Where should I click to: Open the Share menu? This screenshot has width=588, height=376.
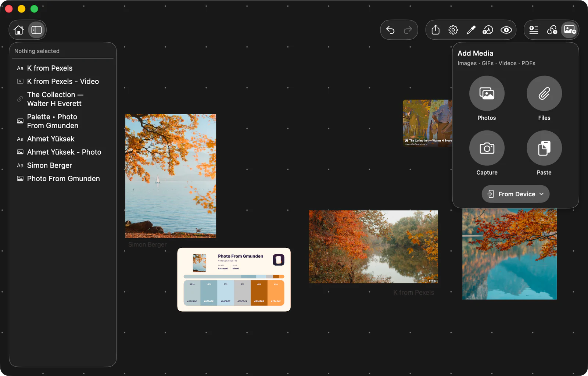[435, 30]
